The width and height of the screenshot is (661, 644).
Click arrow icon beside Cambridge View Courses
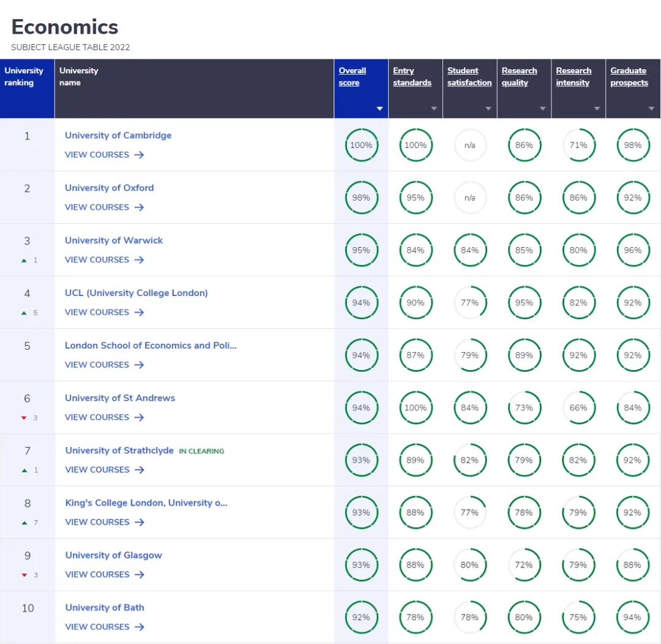[139, 155]
